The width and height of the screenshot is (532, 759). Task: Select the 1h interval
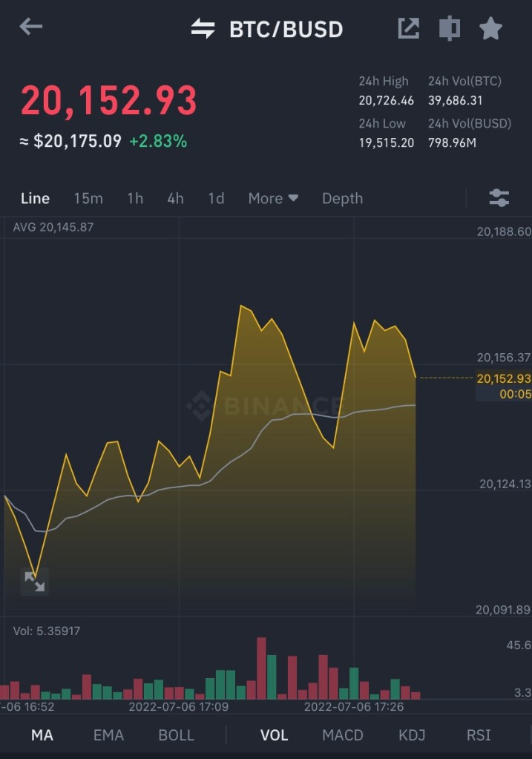point(135,198)
